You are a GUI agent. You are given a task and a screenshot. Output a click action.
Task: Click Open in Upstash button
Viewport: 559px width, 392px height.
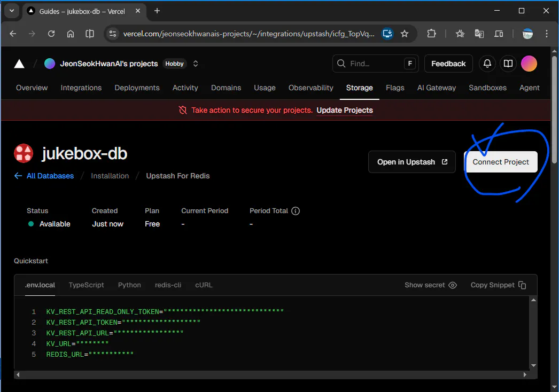(x=412, y=162)
